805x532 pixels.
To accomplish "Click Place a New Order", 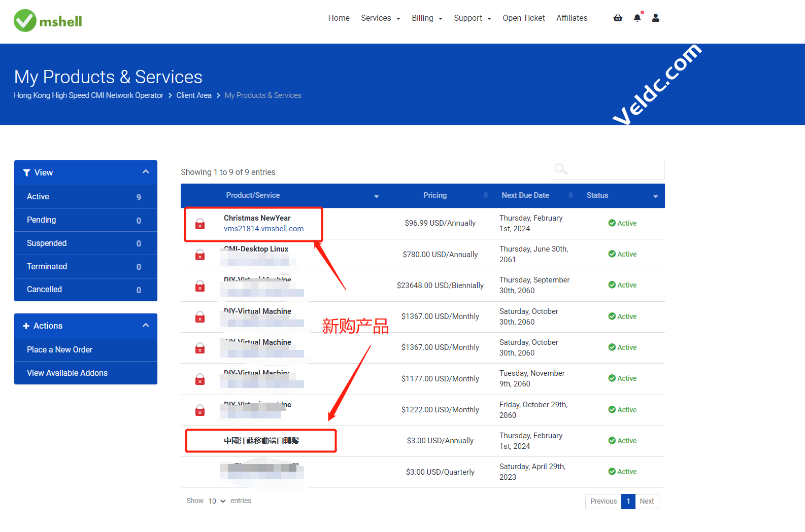I will click(60, 350).
